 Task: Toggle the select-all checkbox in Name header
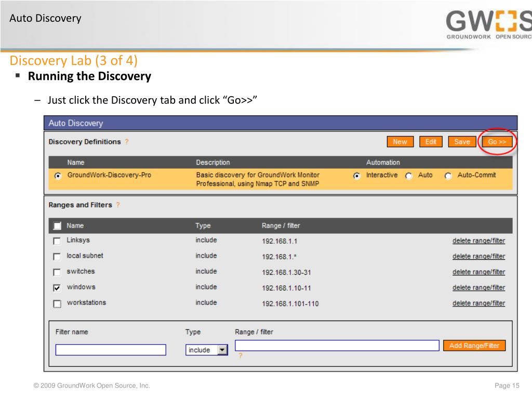coord(58,226)
